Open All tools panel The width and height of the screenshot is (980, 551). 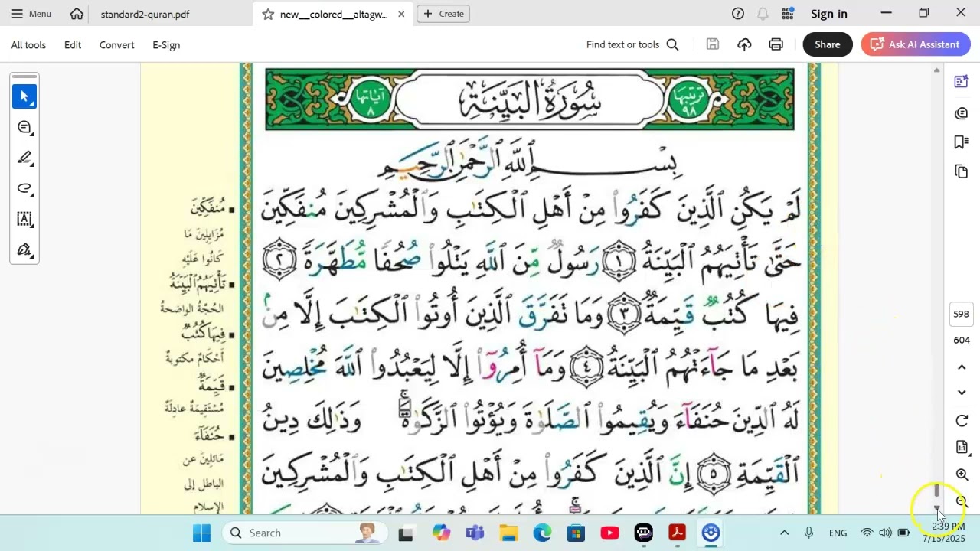(28, 44)
